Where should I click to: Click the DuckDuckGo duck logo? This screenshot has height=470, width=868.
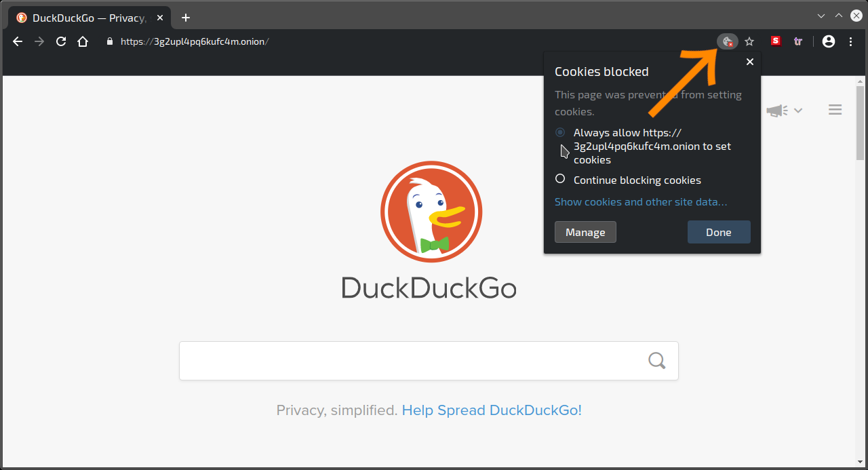point(431,212)
